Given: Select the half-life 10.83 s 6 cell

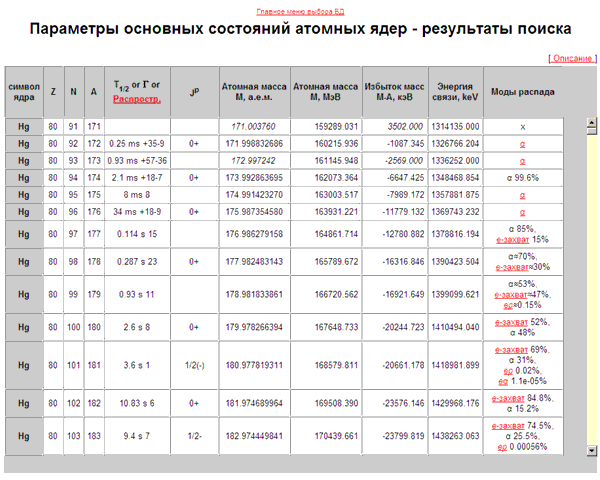Looking at the screenshot, I should point(137,403).
